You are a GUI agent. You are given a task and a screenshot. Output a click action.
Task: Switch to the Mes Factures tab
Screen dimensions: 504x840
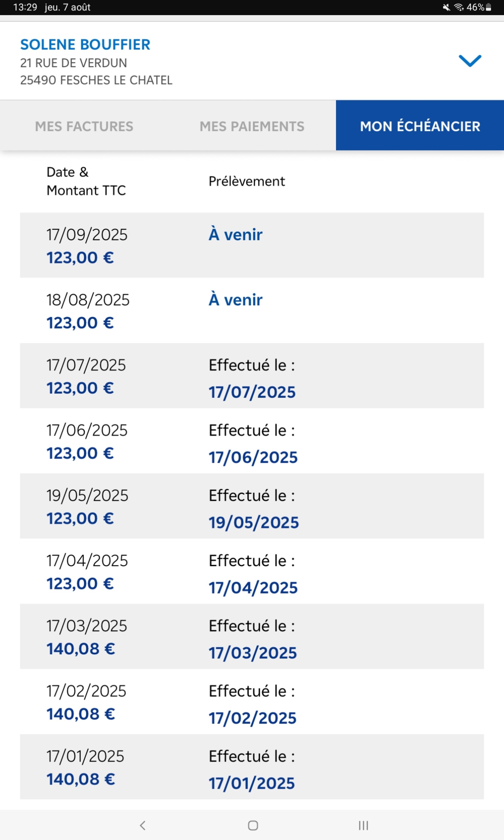click(x=84, y=126)
